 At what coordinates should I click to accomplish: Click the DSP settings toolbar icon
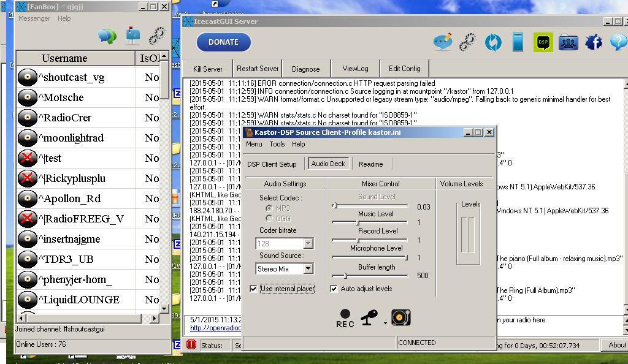coord(542,43)
